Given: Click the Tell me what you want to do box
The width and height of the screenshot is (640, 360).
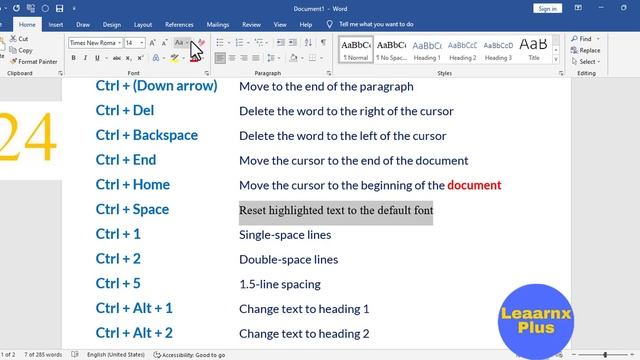Looking at the screenshot, I should coord(376,24).
